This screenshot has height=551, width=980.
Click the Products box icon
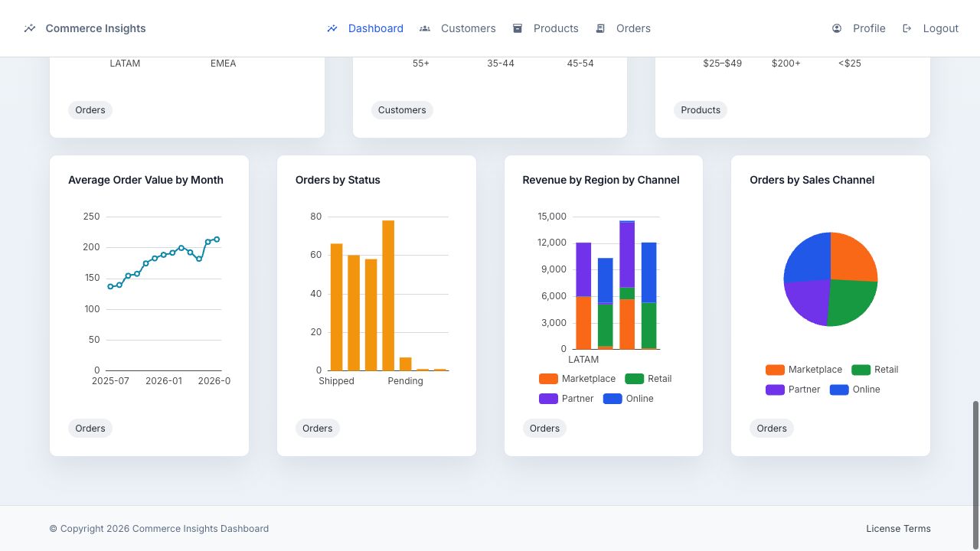tap(518, 28)
